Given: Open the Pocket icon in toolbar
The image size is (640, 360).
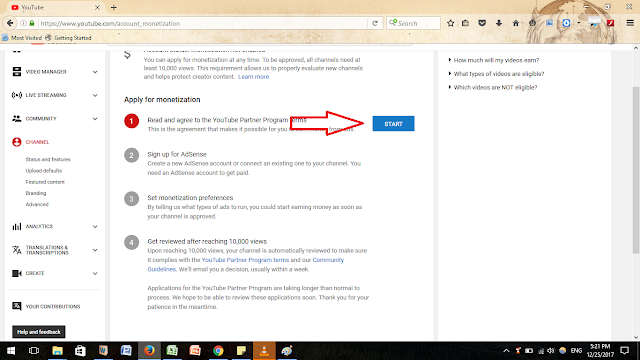Looking at the screenshot, I should pyautogui.click(x=482, y=23).
